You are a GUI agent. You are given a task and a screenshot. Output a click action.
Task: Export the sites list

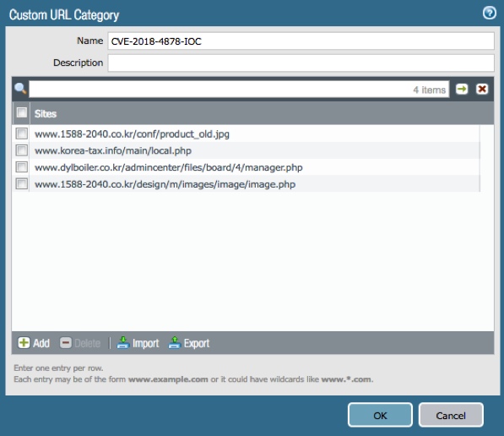188,343
